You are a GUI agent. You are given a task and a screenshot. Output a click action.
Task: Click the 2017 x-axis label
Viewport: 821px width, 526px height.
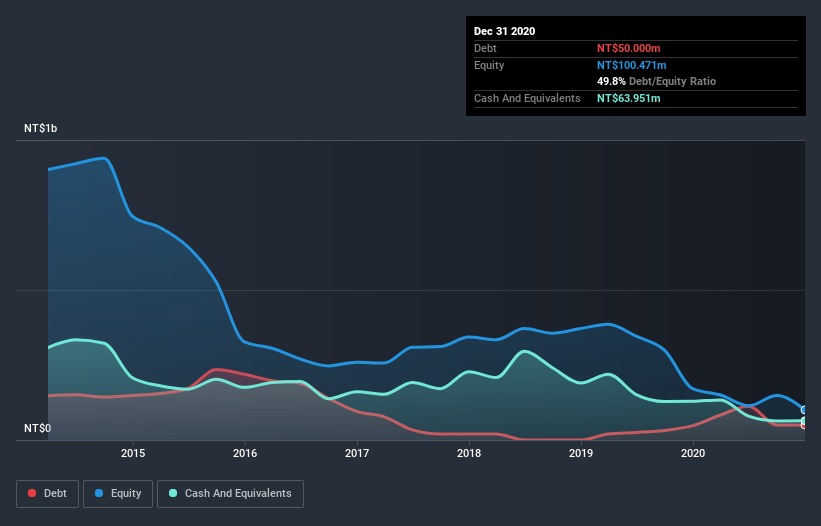click(x=357, y=453)
